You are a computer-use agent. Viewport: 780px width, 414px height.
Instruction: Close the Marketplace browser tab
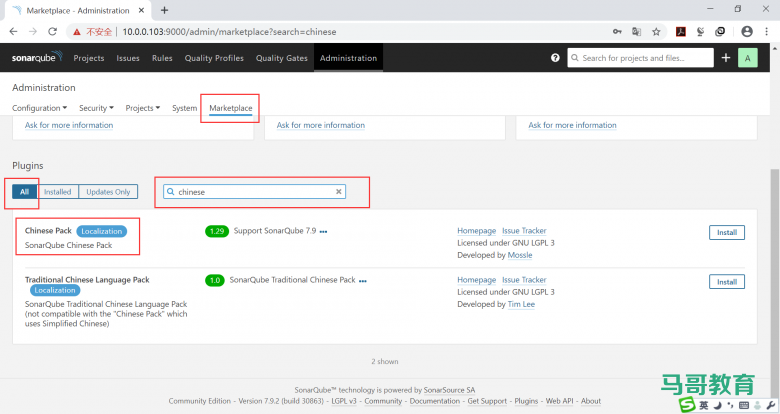click(141, 10)
